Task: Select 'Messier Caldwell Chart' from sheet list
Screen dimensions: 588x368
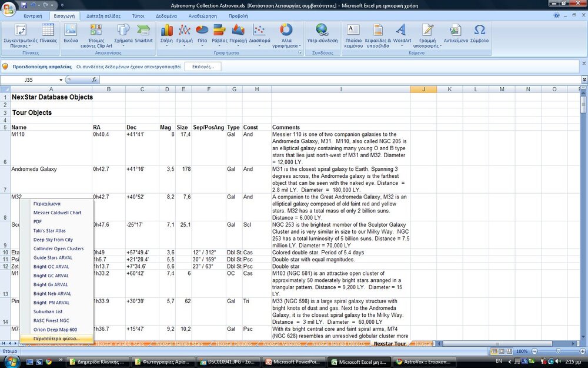Action: (x=57, y=213)
